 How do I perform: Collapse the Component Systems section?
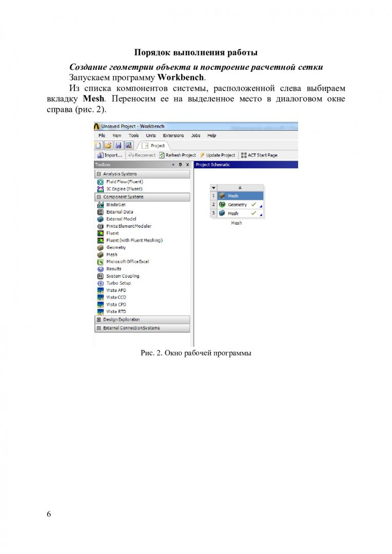99,197
